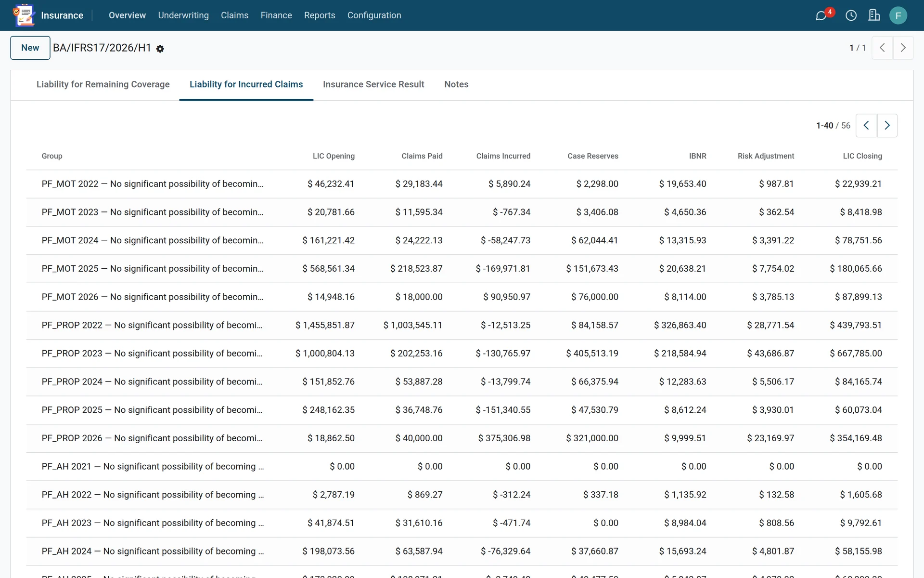Open the Configuration menu
This screenshot has width=924, height=578.
coord(374,15)
